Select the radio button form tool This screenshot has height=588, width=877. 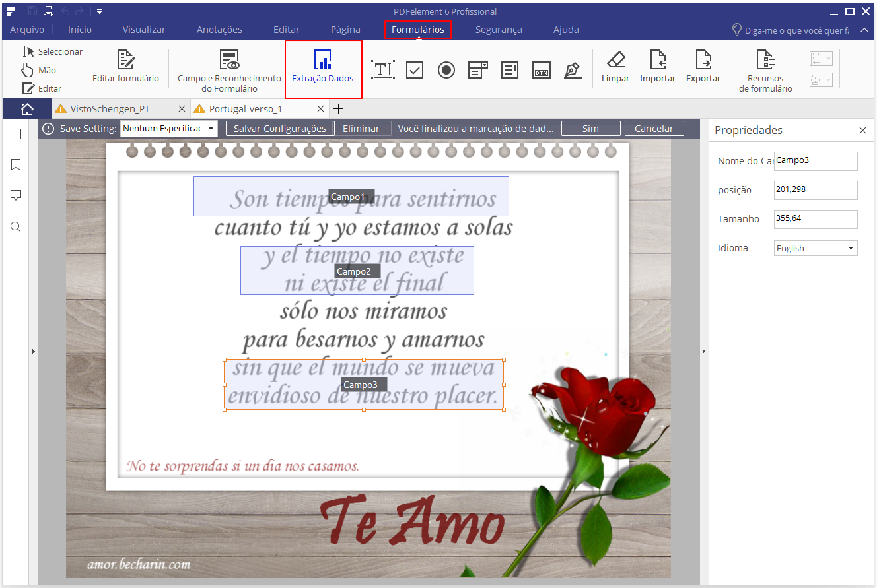click(x=446, y=70)
